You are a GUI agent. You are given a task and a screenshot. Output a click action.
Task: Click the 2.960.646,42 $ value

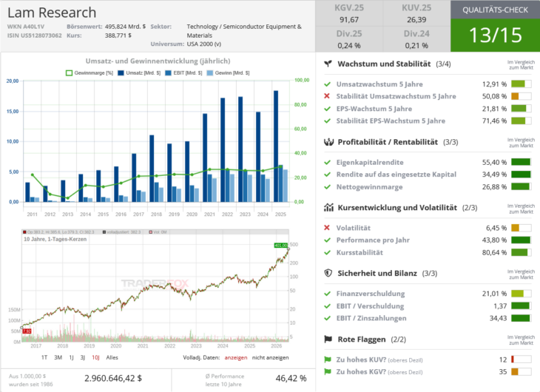click(x=113, y=378)
